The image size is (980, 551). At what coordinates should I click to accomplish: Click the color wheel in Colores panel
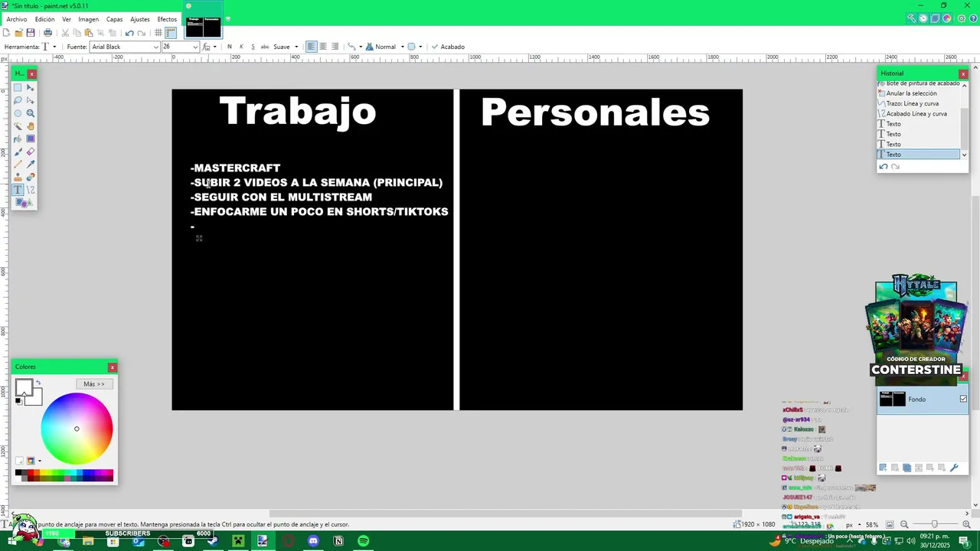coord(77,429)
